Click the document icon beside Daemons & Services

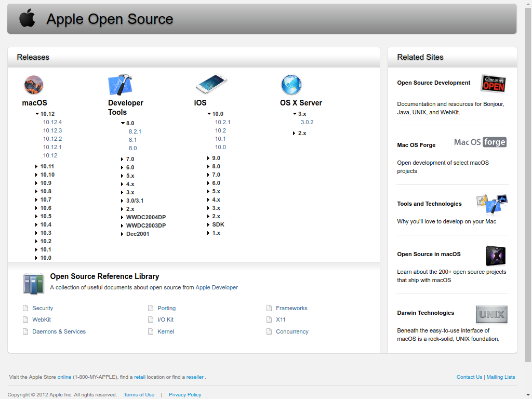25,331
